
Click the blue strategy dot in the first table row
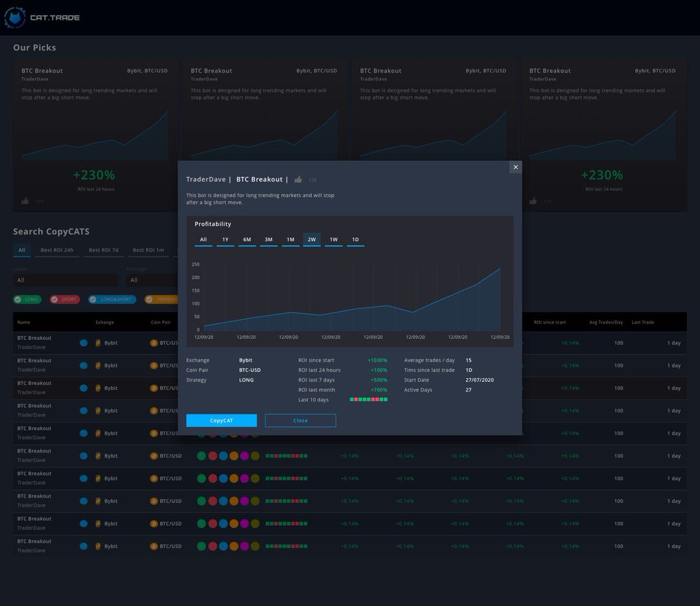(x=83, y=343)
